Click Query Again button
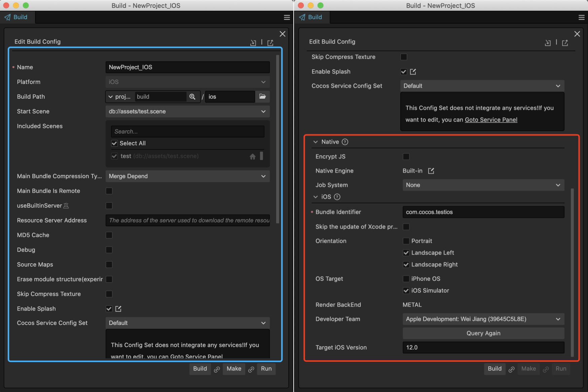 pos(483,333)
